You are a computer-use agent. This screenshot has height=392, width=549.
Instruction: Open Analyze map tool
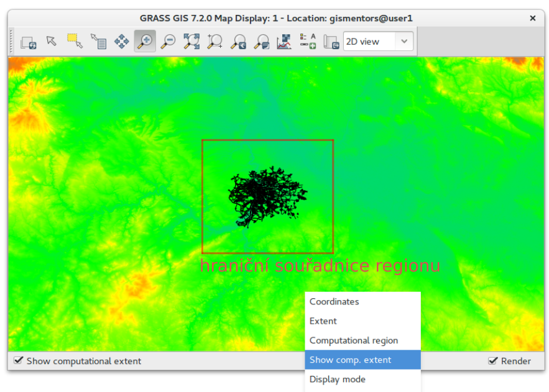[284, 42]
